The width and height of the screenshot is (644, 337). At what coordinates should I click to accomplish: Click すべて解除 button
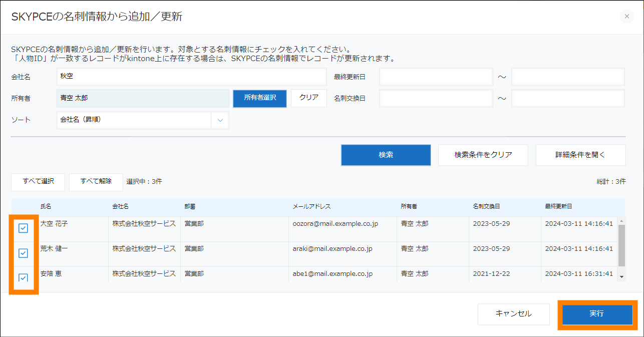pyautogui.click(x=96, y=182)
